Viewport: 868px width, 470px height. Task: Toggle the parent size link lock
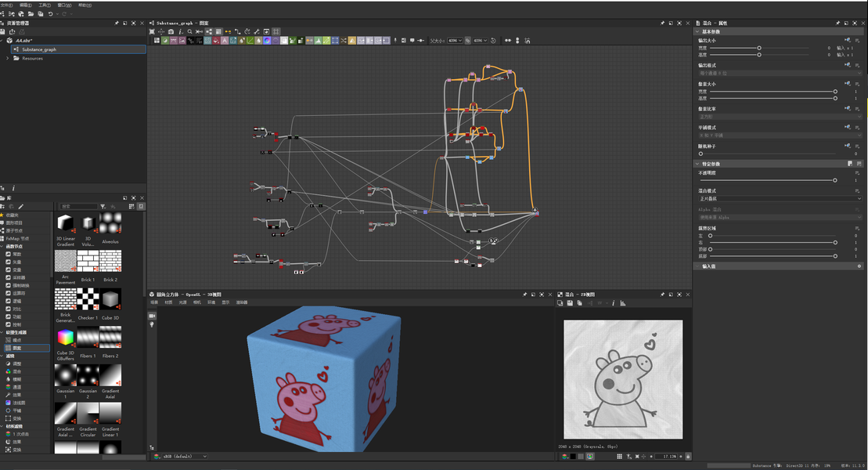tap(468, 41)
